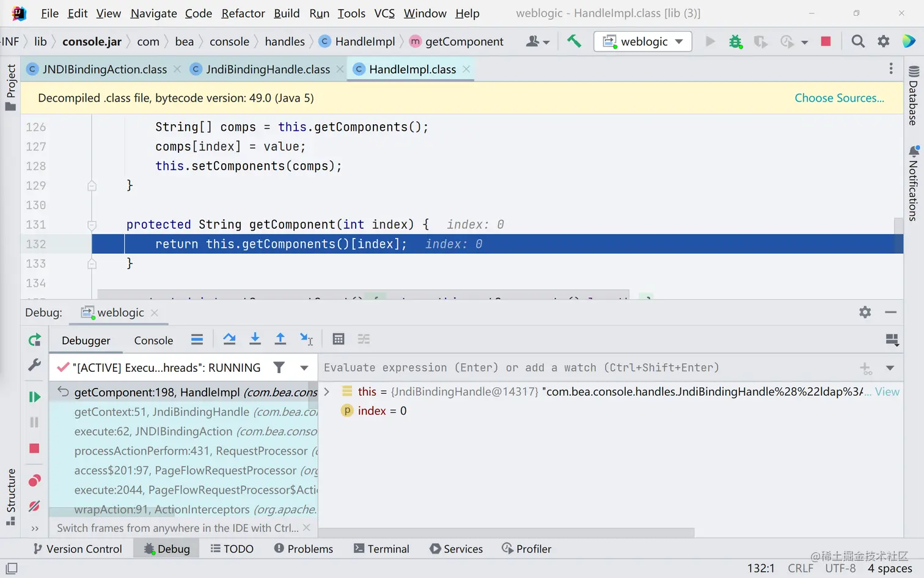Image resolution: width=924 pixels, height=578 pixels.
Task: Click console.jar in the breadcrumb
Action: pos(92,41)
